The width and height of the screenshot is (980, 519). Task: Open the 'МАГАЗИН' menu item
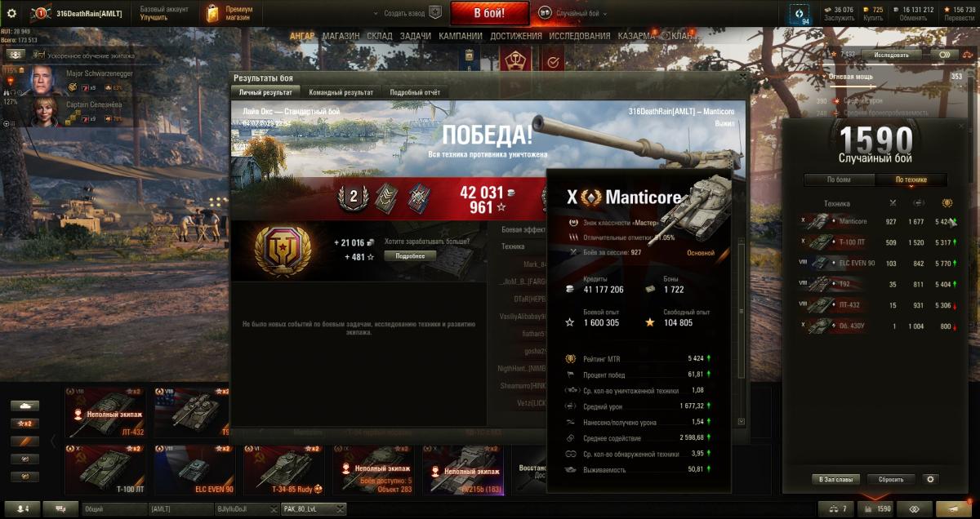pos(341,36)
